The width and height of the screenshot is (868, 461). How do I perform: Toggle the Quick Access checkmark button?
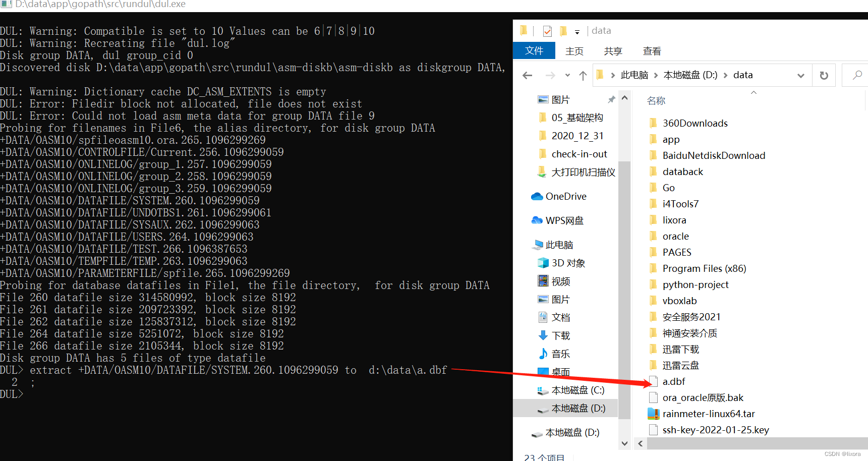(x=547, y=31)
